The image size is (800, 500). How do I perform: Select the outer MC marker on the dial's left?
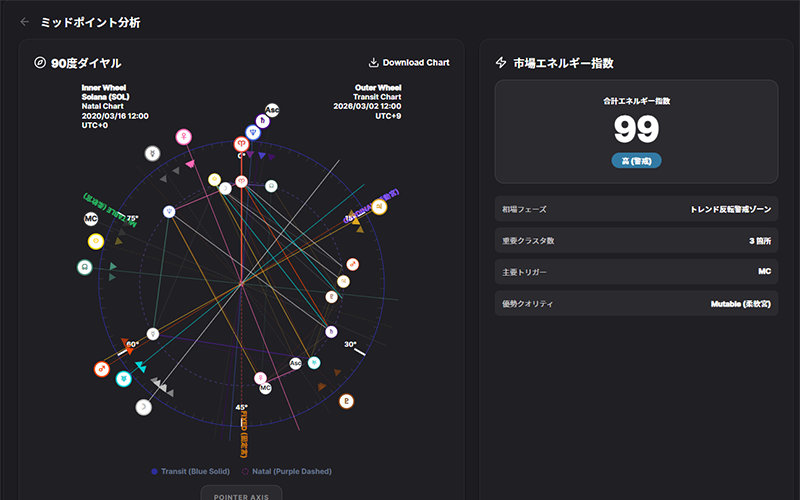click(91, 218)
